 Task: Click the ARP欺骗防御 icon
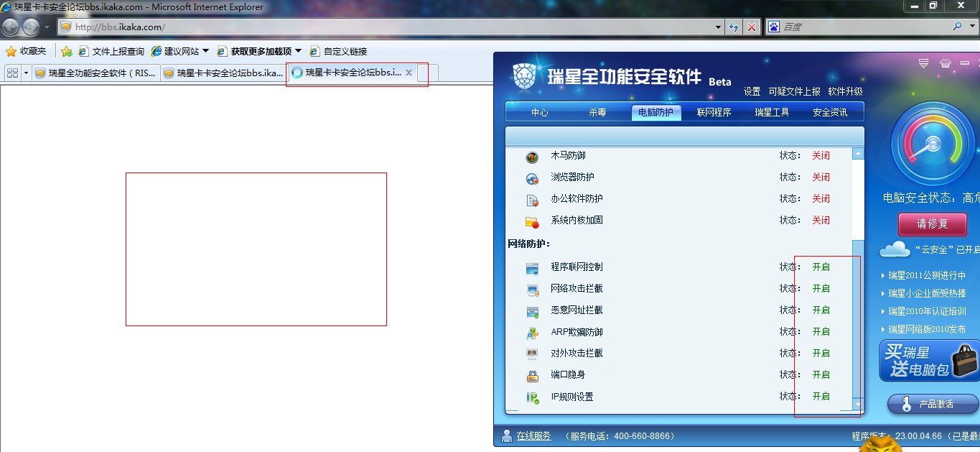[x=532, y=333]
